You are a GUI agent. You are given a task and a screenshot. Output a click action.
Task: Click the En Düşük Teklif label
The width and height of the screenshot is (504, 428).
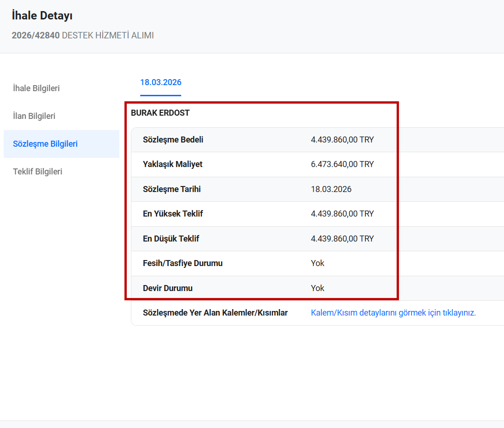coord(171,239)
